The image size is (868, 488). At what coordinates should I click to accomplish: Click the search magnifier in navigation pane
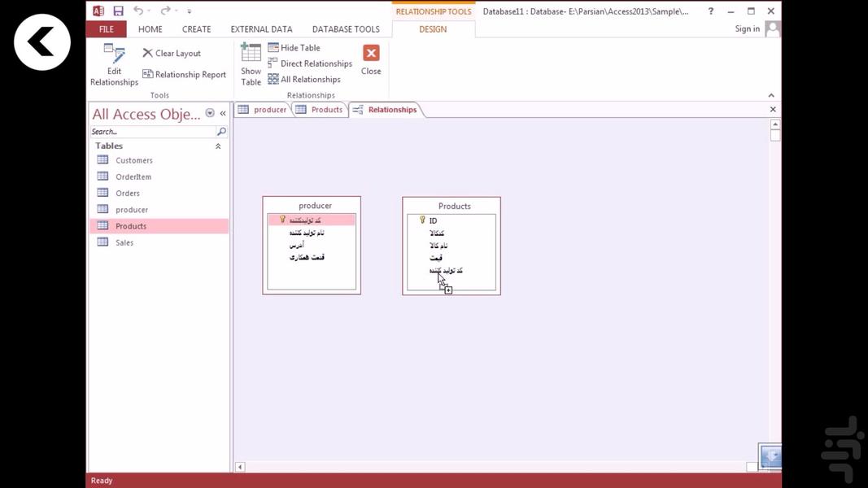(221, 131)
